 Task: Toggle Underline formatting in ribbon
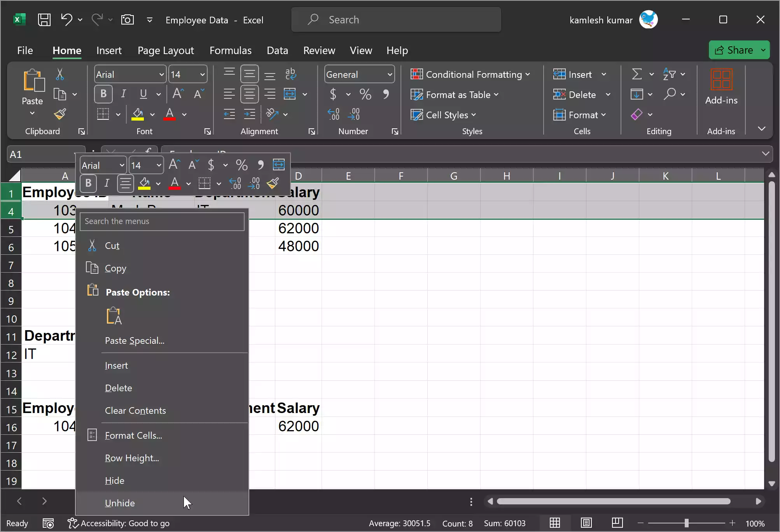pos(143,94)
